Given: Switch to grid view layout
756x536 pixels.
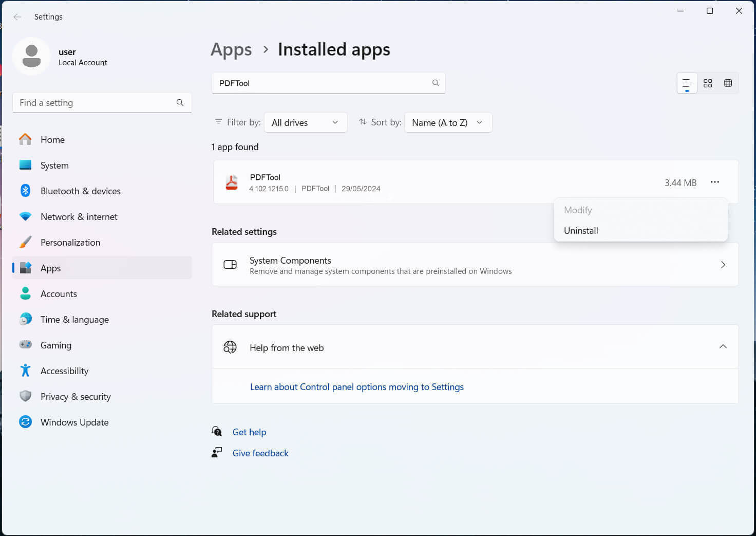Looking at the screenshot, I should (708, 83).
